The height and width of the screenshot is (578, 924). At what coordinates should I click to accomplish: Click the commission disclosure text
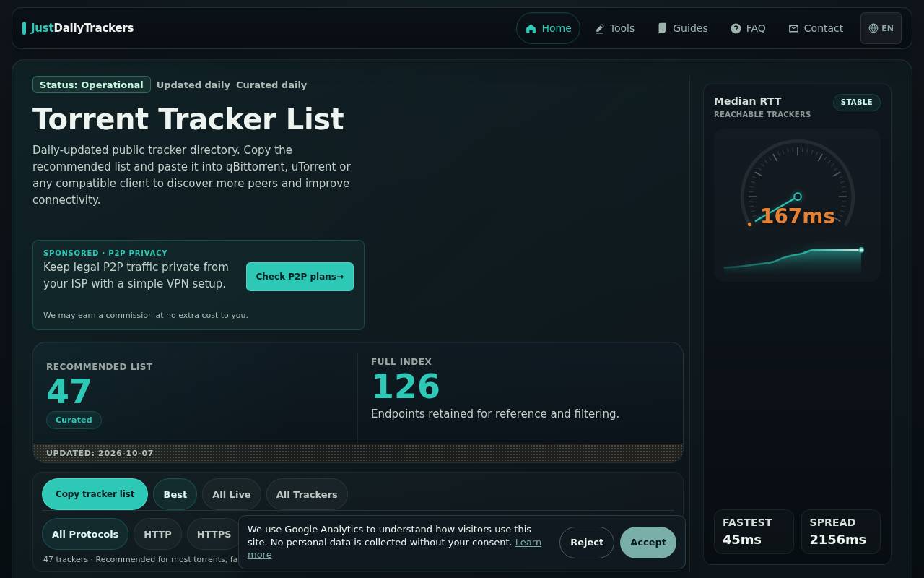tap(146, 315)
